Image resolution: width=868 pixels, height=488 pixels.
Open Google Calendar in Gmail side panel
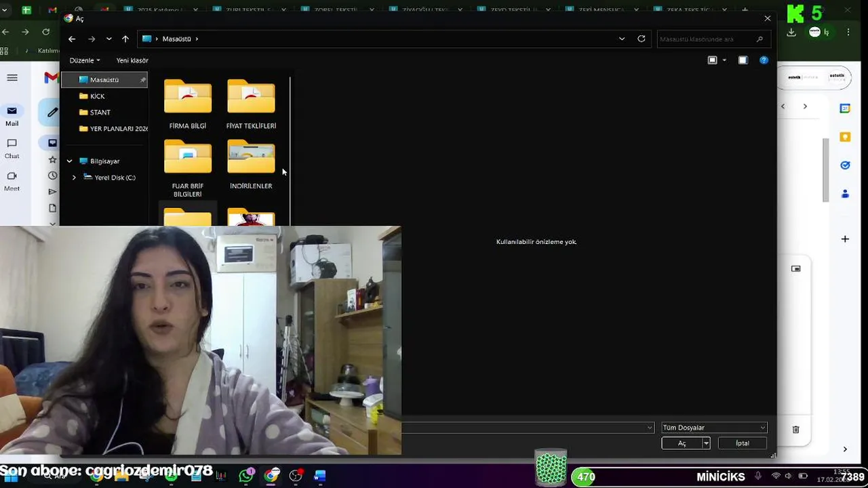coord(845,108)
